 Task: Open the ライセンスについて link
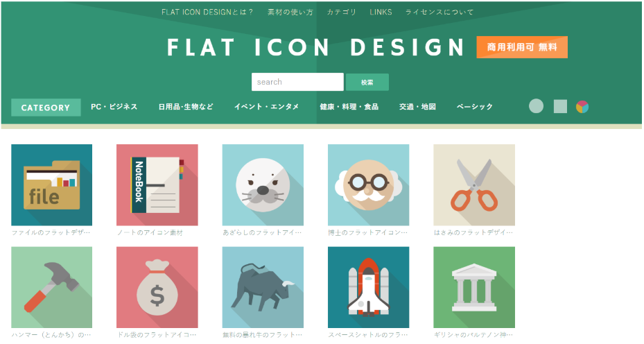(x=439, y=12)
